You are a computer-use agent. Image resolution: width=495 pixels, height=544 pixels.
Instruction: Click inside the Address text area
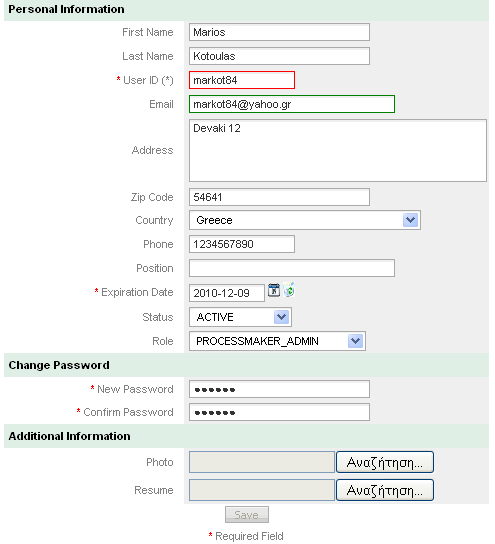pyautogui.click(x=338, y=151)
